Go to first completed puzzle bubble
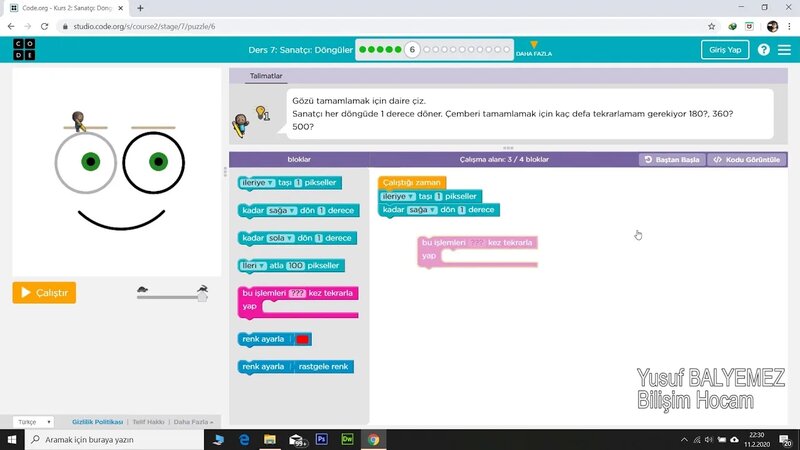 tap(363, 49)
